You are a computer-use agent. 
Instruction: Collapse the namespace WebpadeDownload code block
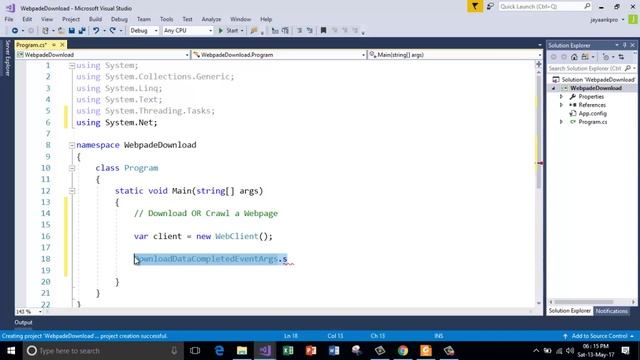coord(72,145)
